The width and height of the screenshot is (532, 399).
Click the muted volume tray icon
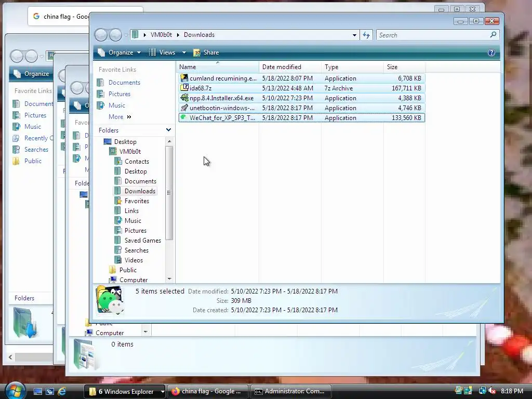tap(493, 391)
